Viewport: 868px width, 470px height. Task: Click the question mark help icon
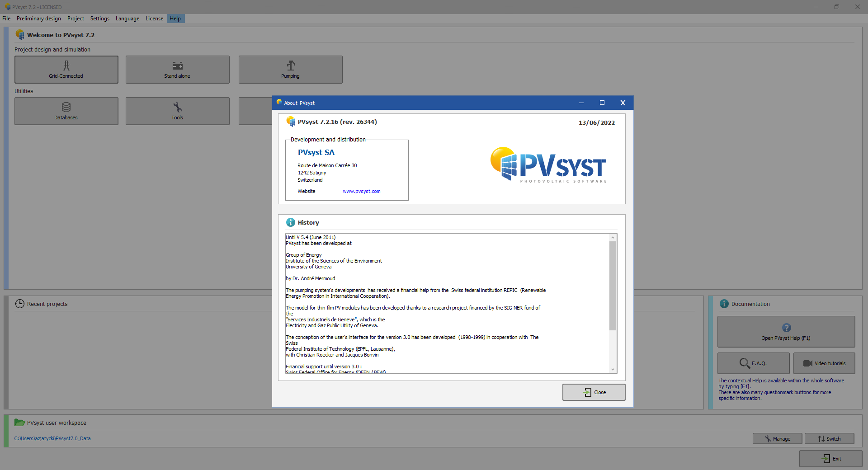click(787, 328)
